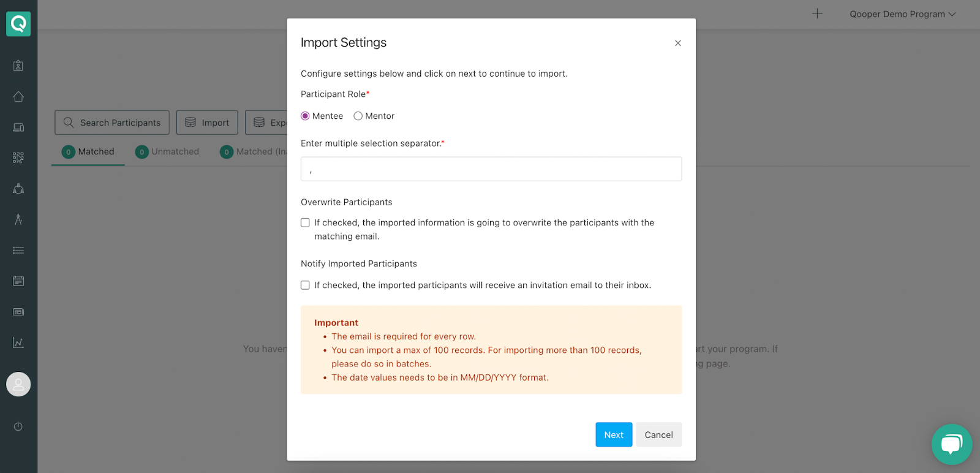The height and width of the screenshot is (473, 980).
Task: Click the Cancel button
Action: 658,434
